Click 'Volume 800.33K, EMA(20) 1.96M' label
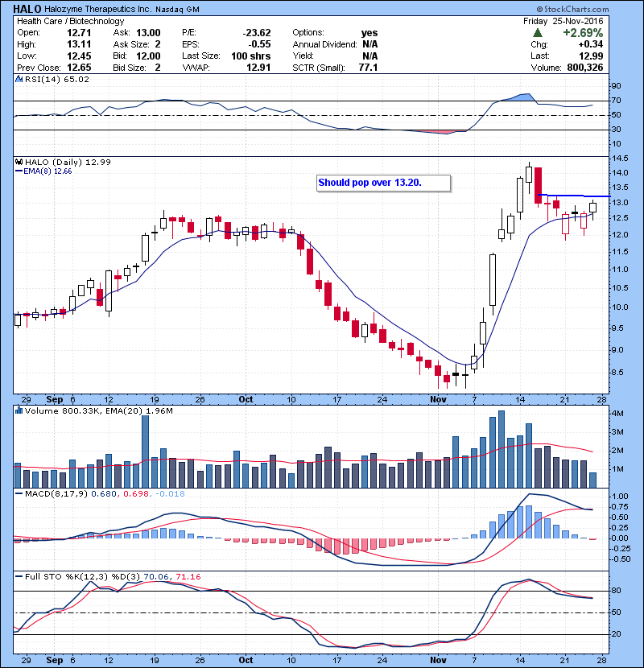Viewport: 644px width, 668px height. click(98, 410)
